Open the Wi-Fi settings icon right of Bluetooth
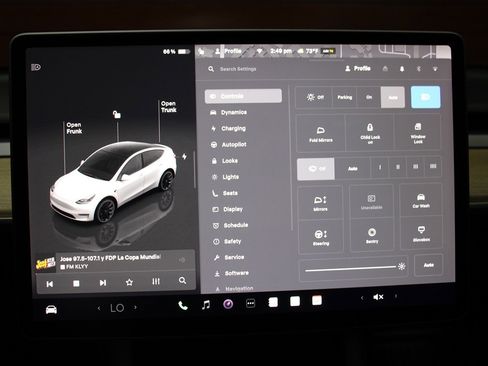The height and width of the screenshot is (366, 488). (435, 69)
